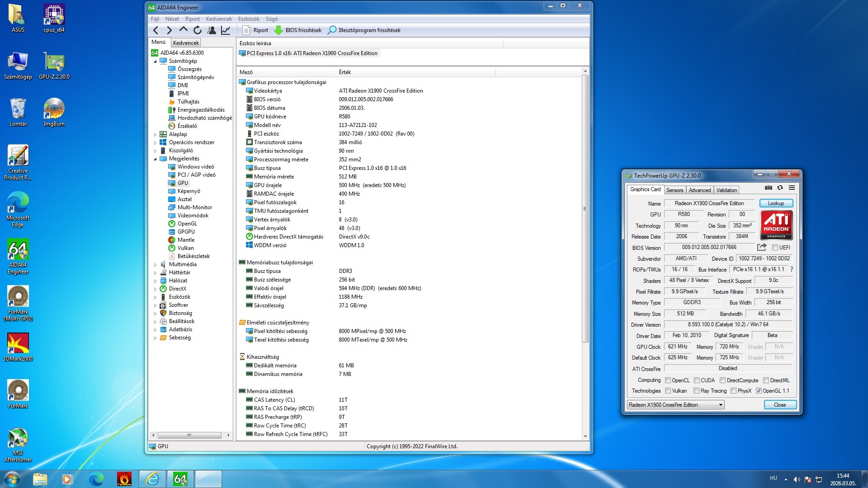This screenshot has width=868, height=488.
Task: Click the GPU-Z screenshot camera icon
Action: tap(768, 188)
